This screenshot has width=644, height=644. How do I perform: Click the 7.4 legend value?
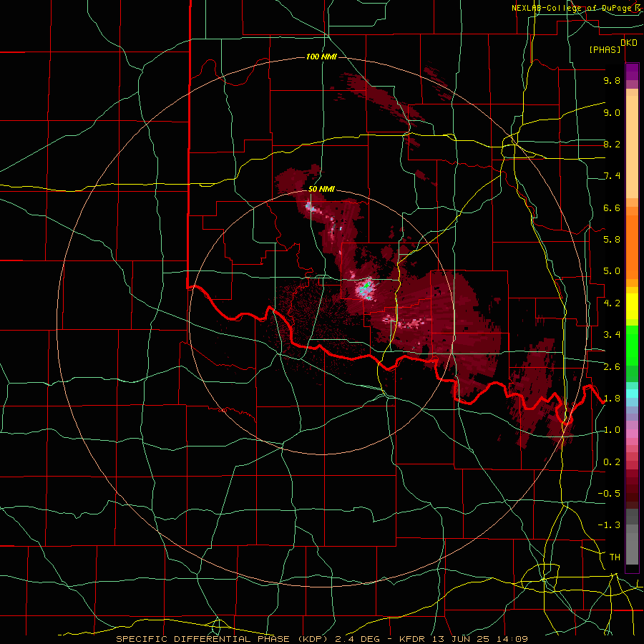point(612,176)
